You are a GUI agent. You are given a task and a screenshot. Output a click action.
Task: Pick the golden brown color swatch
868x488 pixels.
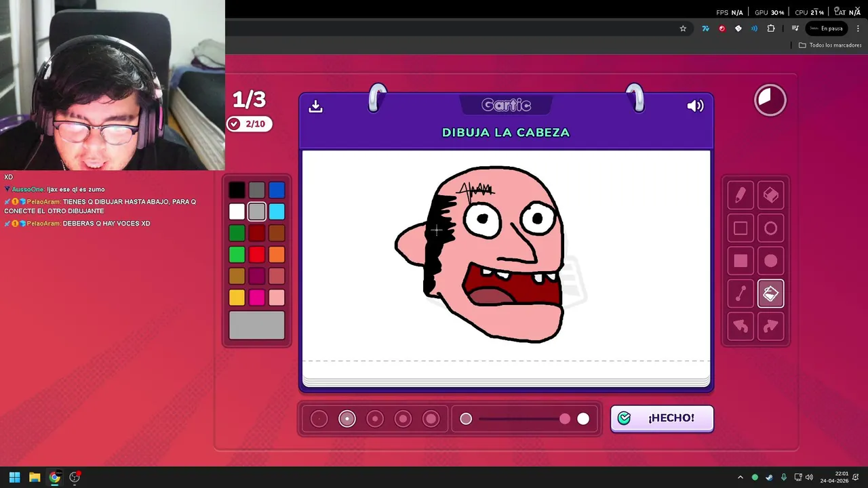(237, 276)
